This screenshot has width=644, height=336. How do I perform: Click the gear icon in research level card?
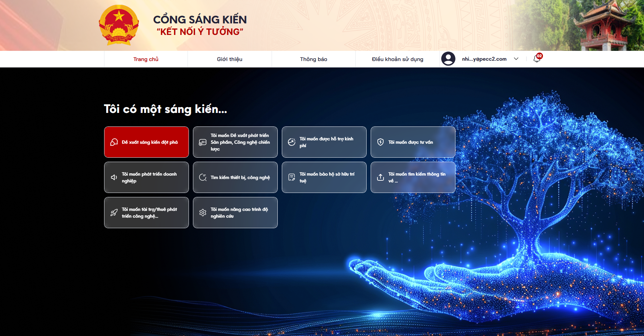203,213
